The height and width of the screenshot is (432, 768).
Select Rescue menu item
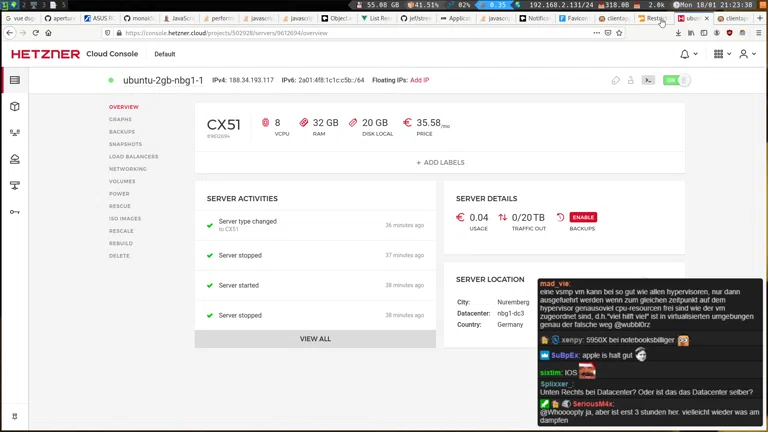120,206
